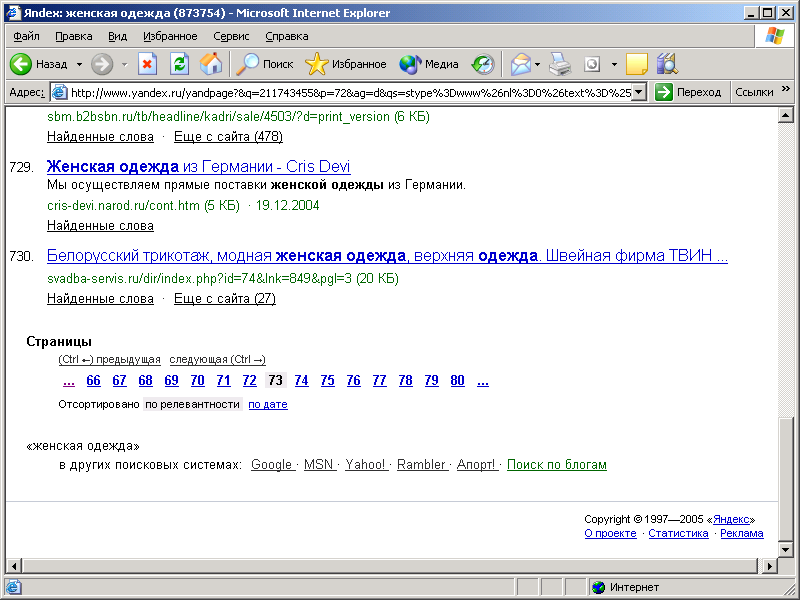The width and height of the screenshot is (800, 600).
Task: Click the page icon in the address bar
Action: point(60,92)
